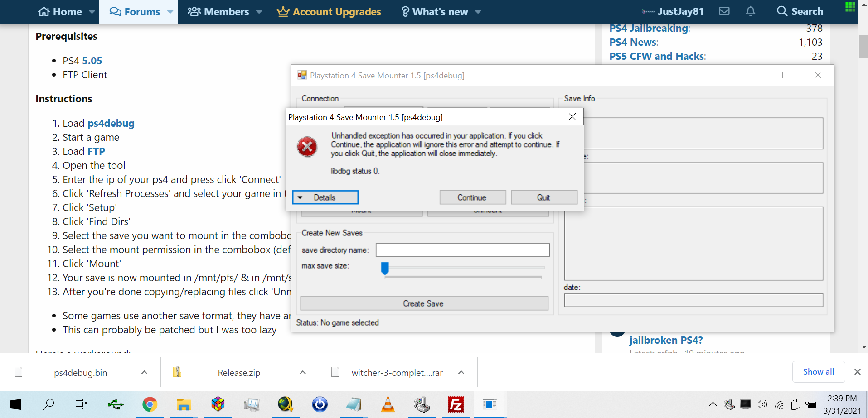The image size is (868, 418).
Task: Click the date field in Save Info
Action: coord(693,300)
